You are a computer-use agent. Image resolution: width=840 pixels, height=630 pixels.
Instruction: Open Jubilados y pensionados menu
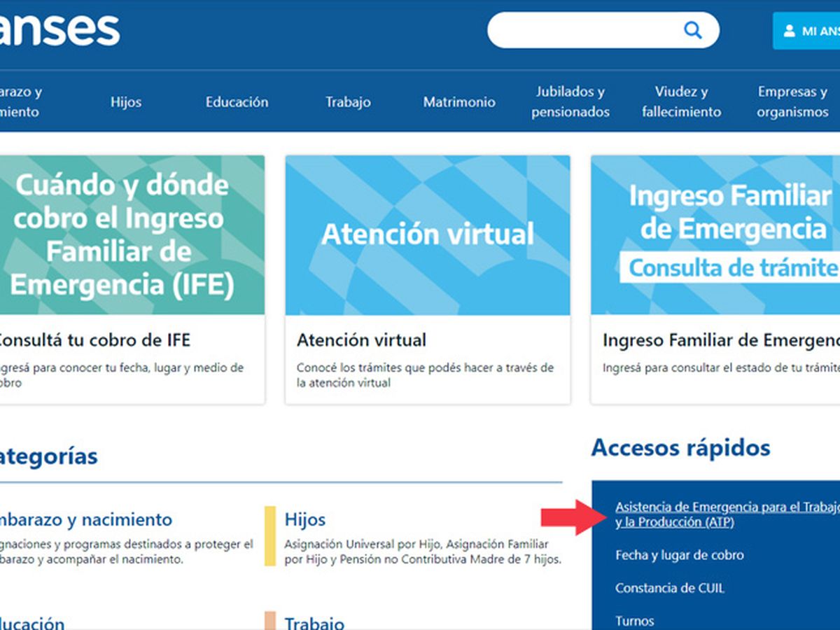[x=570, y=102]
